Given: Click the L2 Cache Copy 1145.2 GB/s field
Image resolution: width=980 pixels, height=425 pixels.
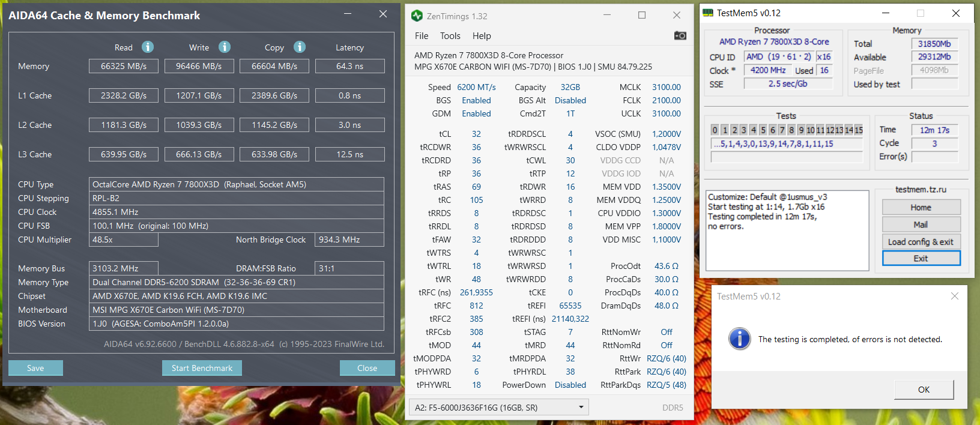Looking at the screenshot, I should pos(274,125).
